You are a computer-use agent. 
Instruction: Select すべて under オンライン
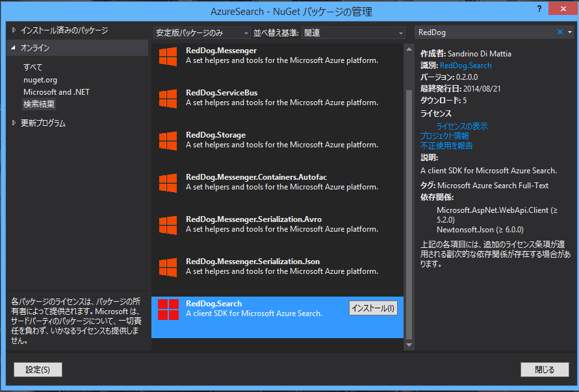[33, 67]
